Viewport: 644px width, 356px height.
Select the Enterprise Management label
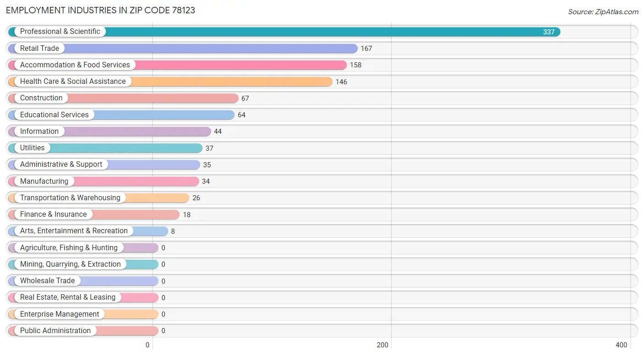pos(60,314)
